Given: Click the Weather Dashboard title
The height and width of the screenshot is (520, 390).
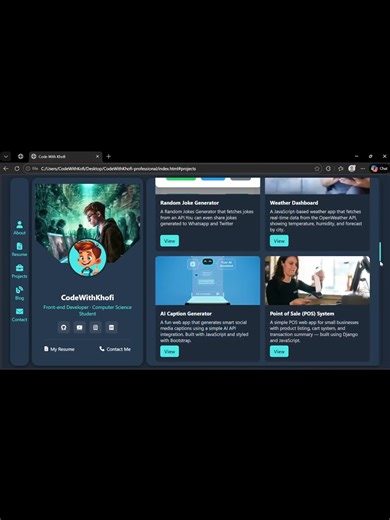Looking at the screenshot, I should point(294,203).
